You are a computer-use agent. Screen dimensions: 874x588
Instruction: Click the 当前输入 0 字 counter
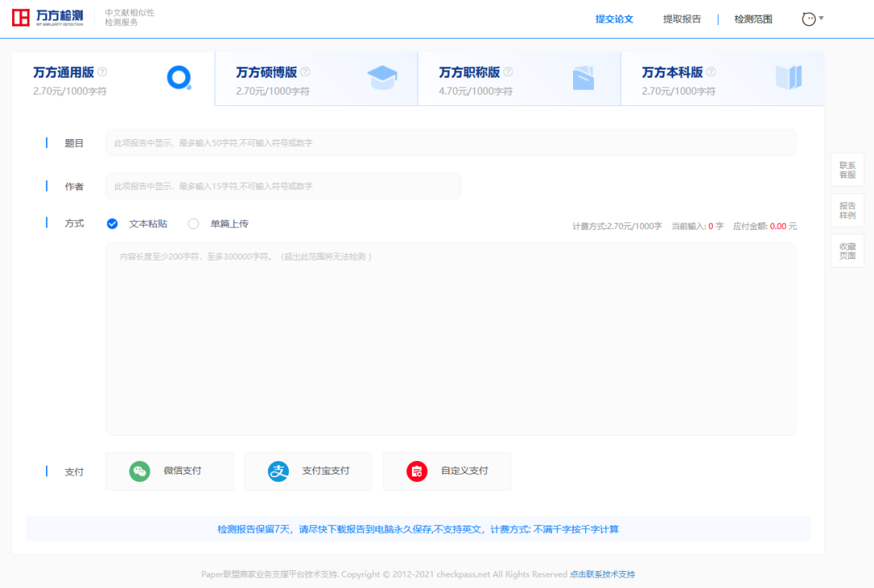pos(698,226)
